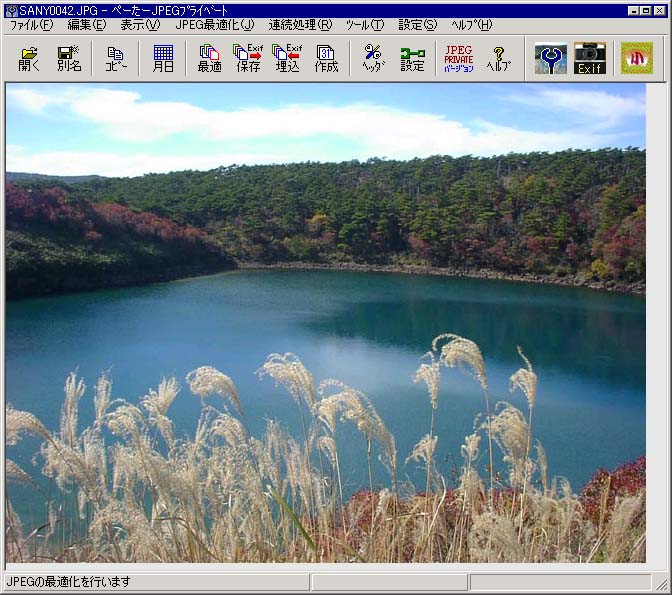The image size is (672, 595).
Task: Open the 表示(V) menu
Action: [x=141, y=25]
